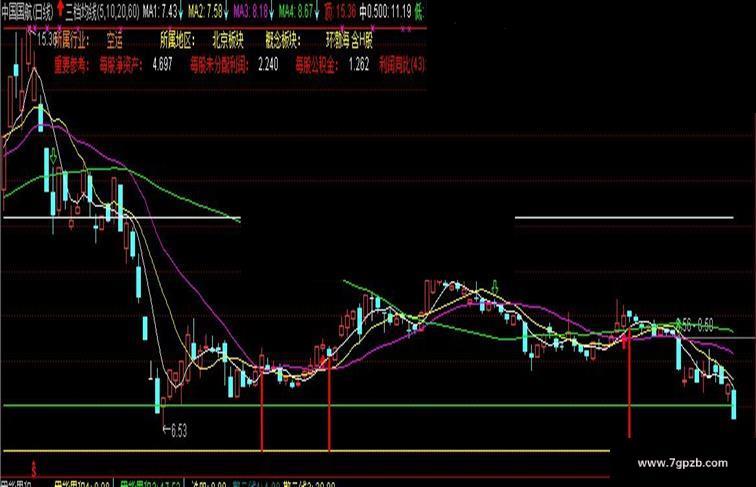Click the cyan down arrow after MA1 value
The height and width of the screenshot is (487, 756).
click(181, 13)
